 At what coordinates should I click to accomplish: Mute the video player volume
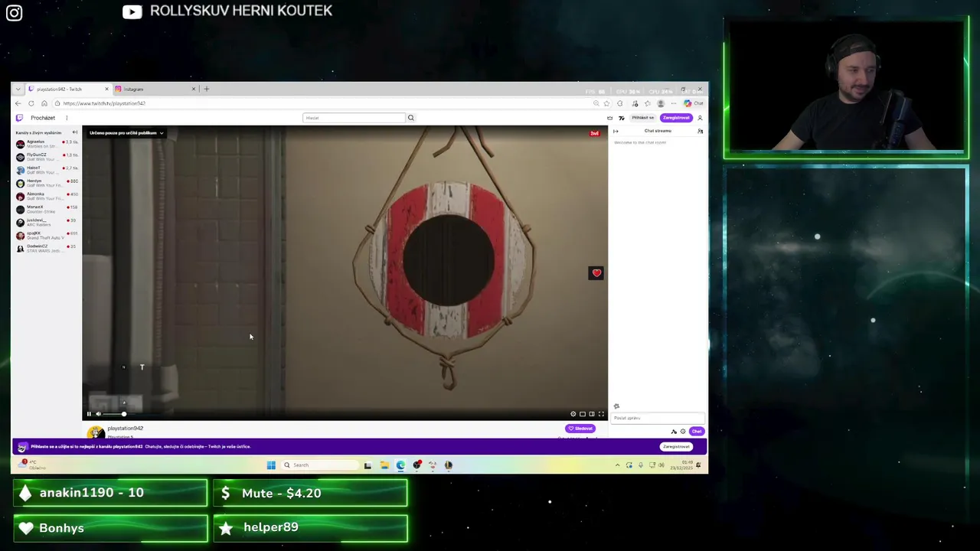pos(98,414)
